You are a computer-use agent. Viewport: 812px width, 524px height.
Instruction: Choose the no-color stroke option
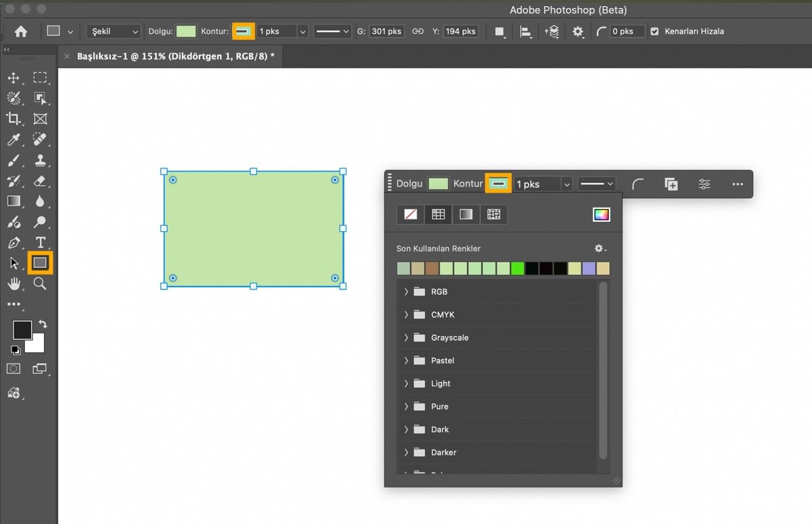point(411,215)
